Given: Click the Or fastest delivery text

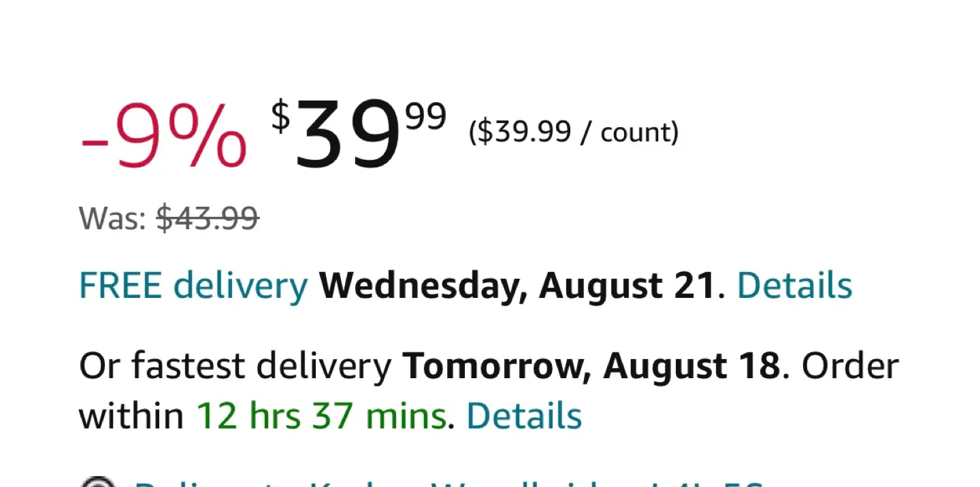Looking at the screenshot, I should 235,367.
